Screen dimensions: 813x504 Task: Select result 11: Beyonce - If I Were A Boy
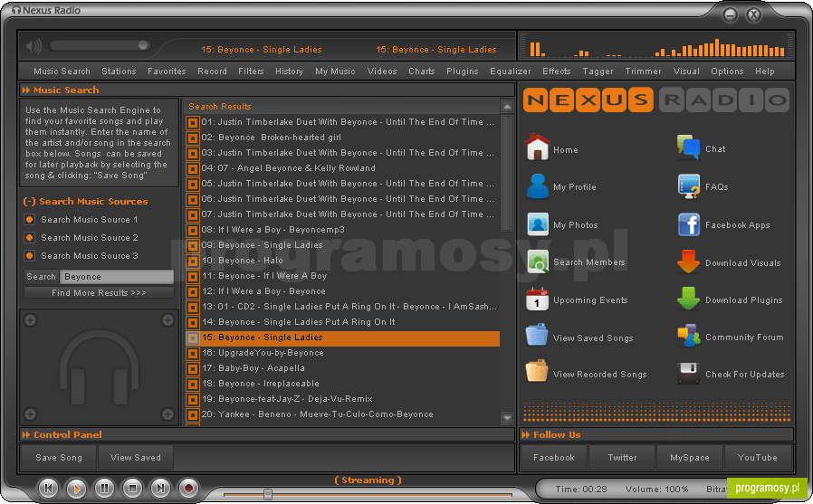[343, 276]
